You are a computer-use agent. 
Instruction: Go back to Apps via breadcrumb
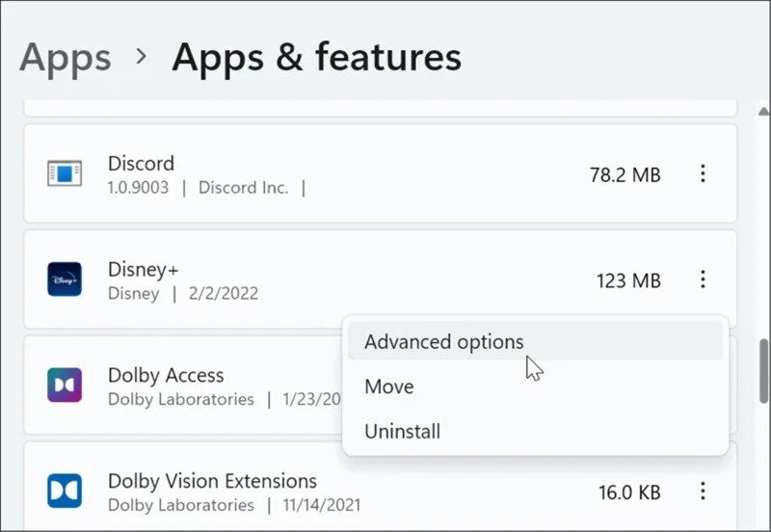click(x=66, y=58)
